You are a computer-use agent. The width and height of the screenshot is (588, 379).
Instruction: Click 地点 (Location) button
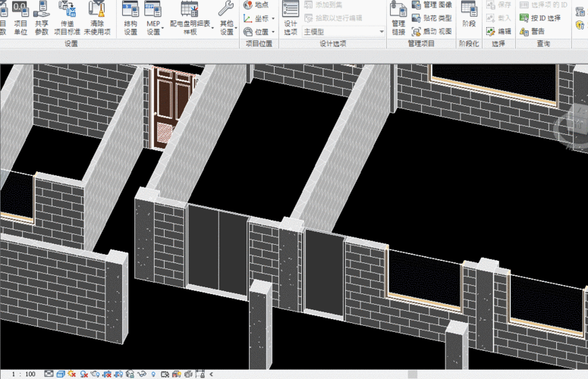tap(255, 5)
